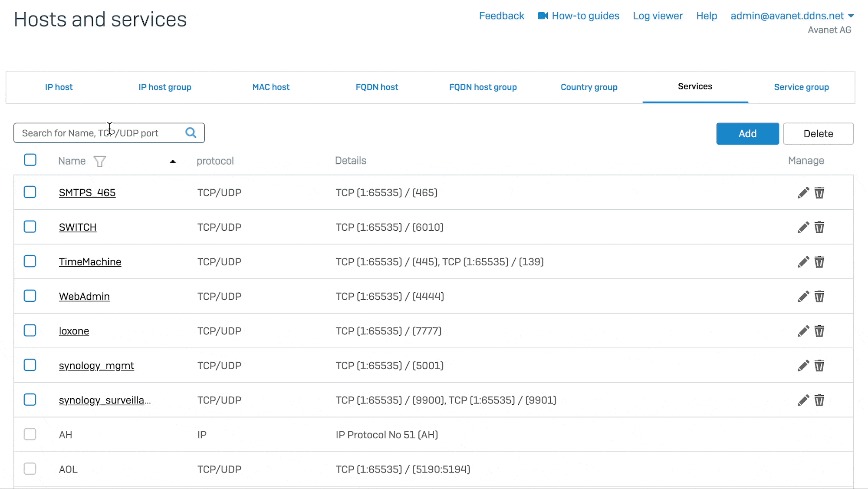Click the AOL service name
The width and height of the screenshot is (868, 489).
(x=68, y=469)
